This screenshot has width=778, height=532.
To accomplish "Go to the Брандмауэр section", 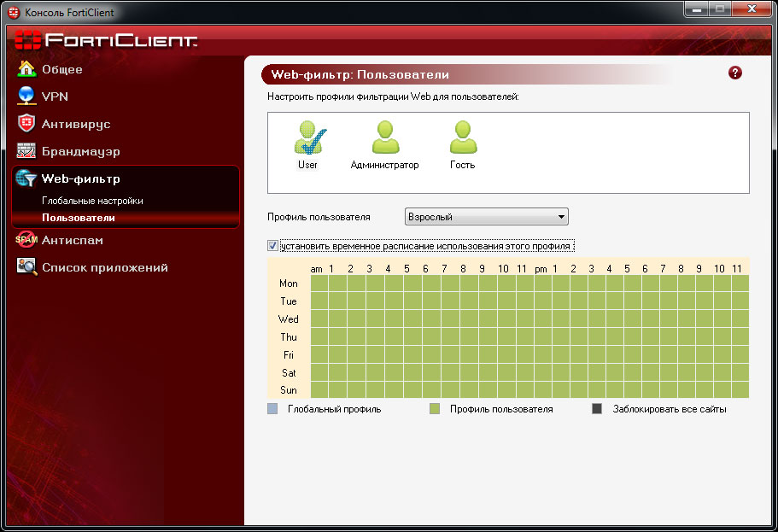I will click(81, 151).
